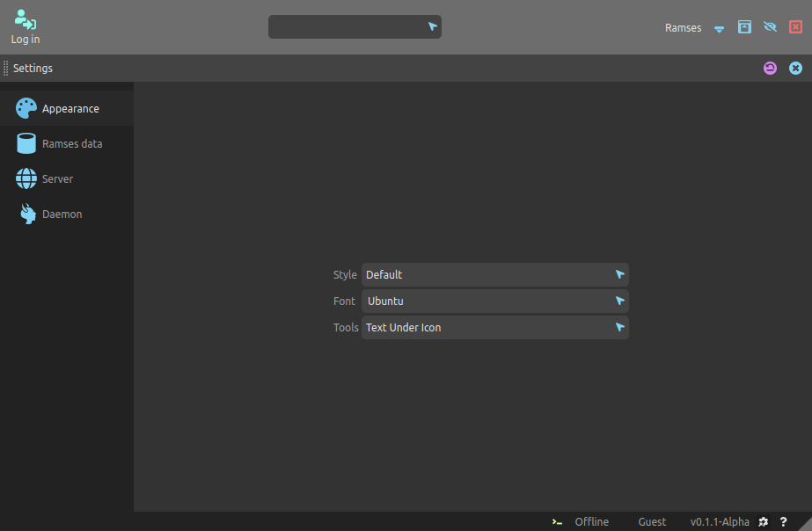The image size is (812, 531).
Task: Click the Offline status label
Action: click(x=591, y=522)
